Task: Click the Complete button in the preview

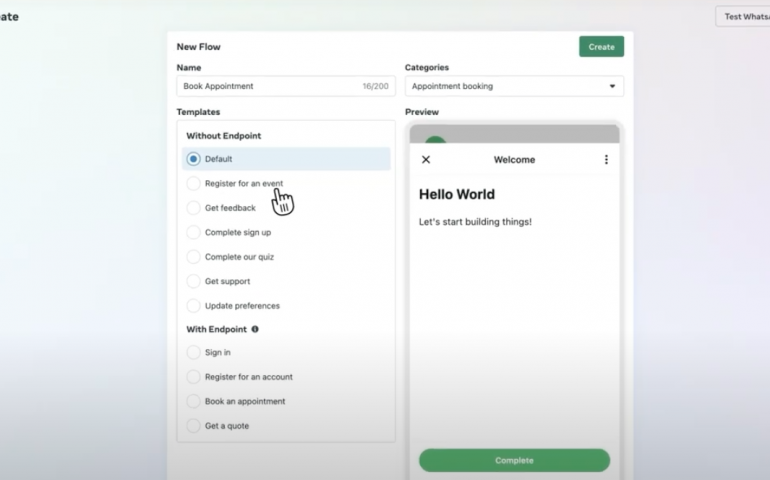Action: tap(514, 460)
